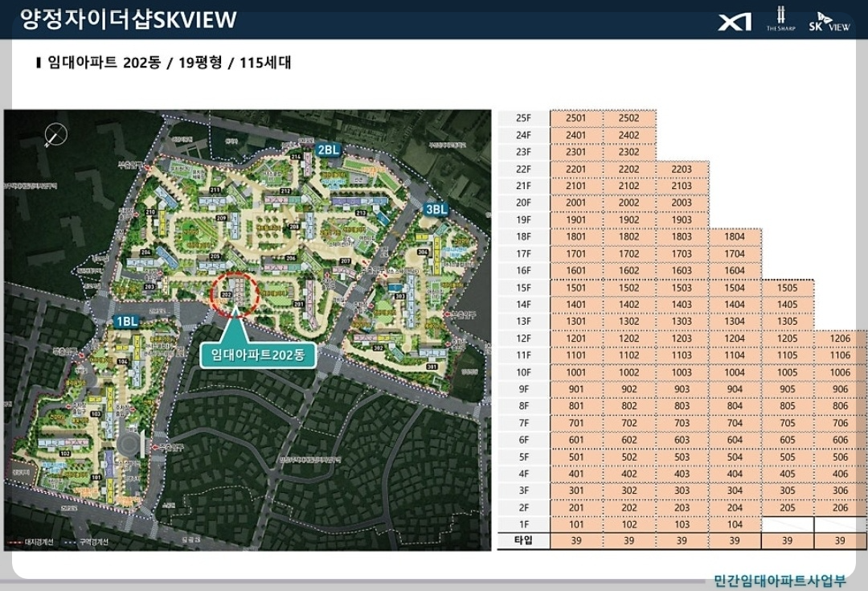Select unit 1206 in the table
868x591 pixels.
pyautogui.click(x=841, y=339)
